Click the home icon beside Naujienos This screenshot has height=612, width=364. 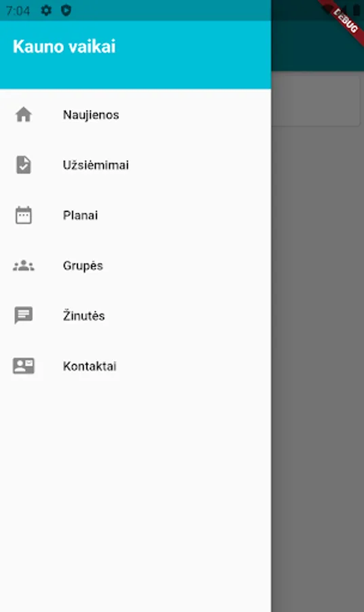23,115
